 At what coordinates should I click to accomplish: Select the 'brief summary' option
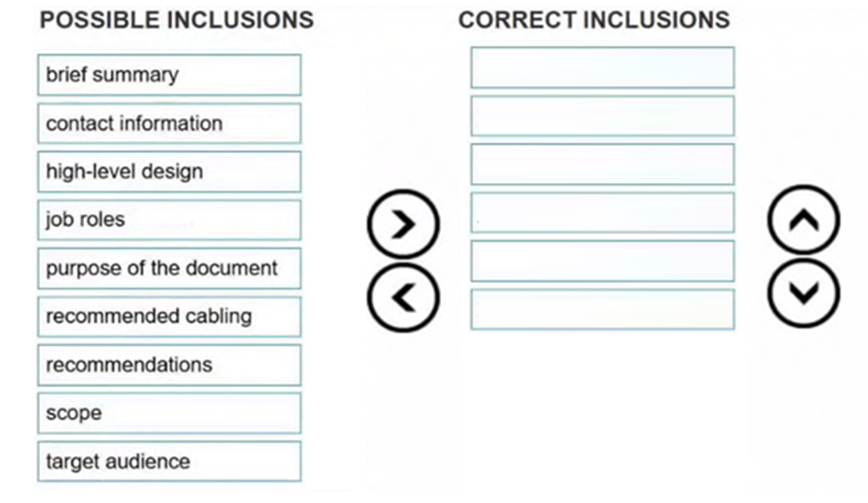click(169, 75)
